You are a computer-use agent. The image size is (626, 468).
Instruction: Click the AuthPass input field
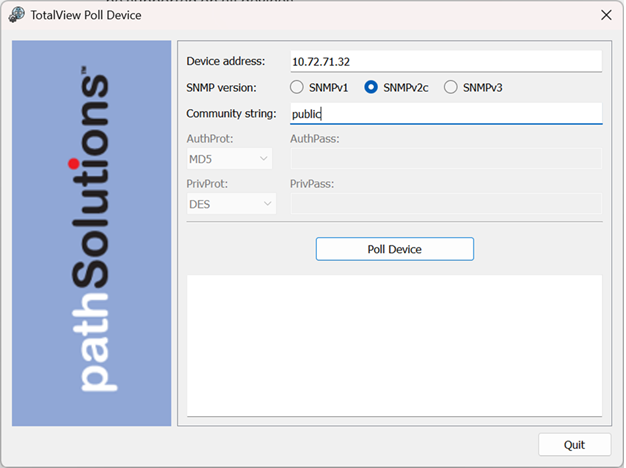(446, 159)
